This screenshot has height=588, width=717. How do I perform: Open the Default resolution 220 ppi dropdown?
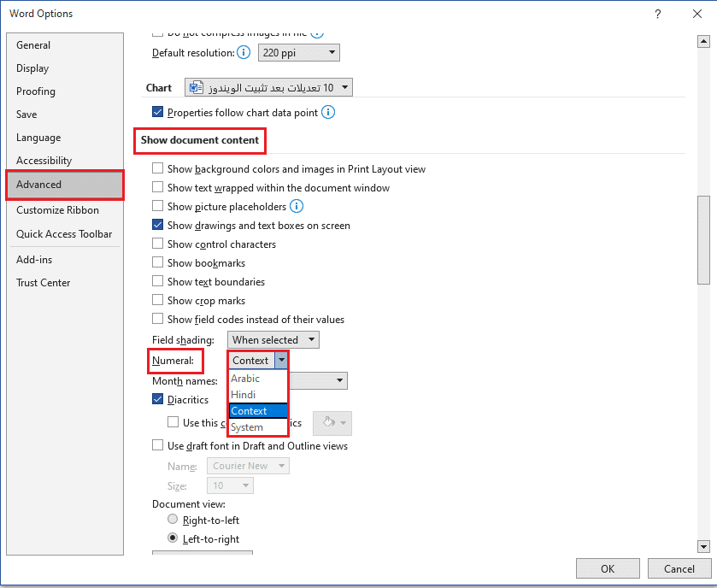[x=298, y=53]
